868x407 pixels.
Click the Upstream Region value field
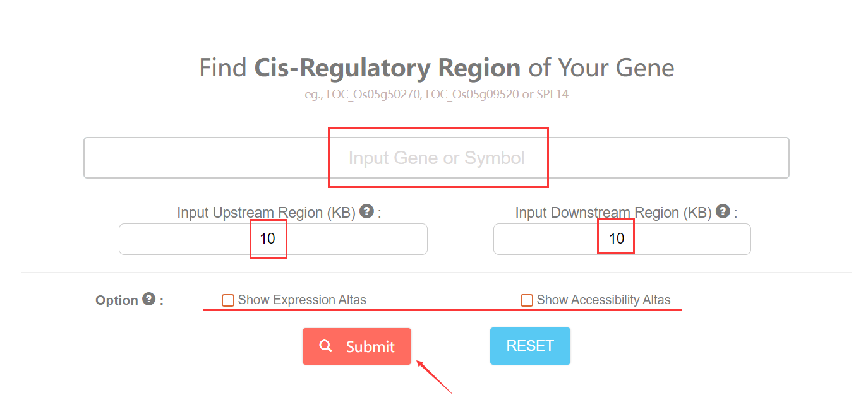pyautogui.click(x=273, y=239)
